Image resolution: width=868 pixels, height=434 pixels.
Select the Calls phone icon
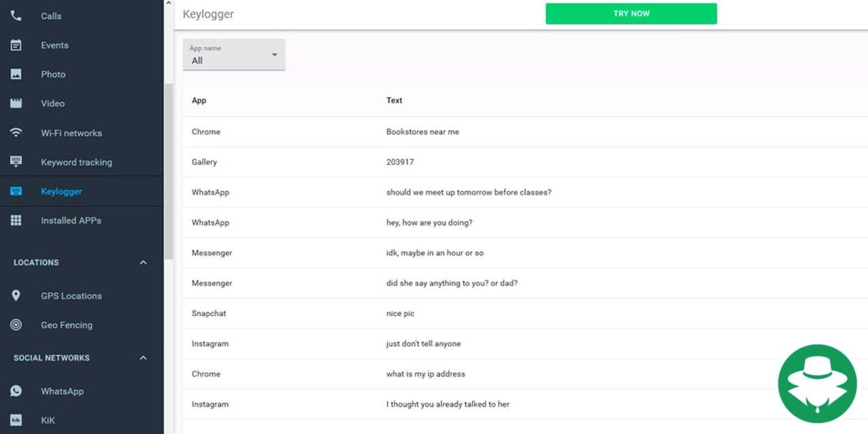pyautogui.click(x=16, y=16)
